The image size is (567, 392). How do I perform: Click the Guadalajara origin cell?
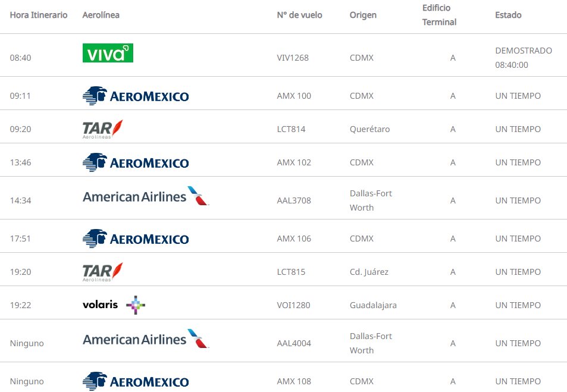pyautogui.click(x=373, y=305)
